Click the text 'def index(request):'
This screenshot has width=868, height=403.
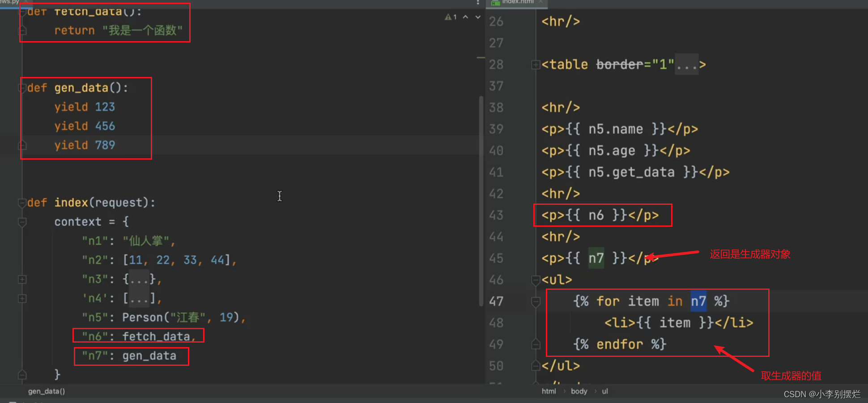[91, 203]
